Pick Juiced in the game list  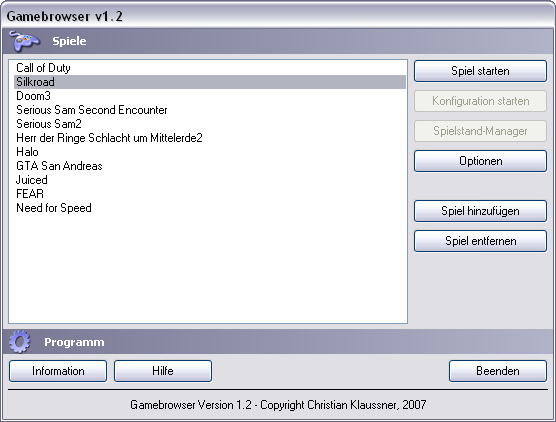210,180
